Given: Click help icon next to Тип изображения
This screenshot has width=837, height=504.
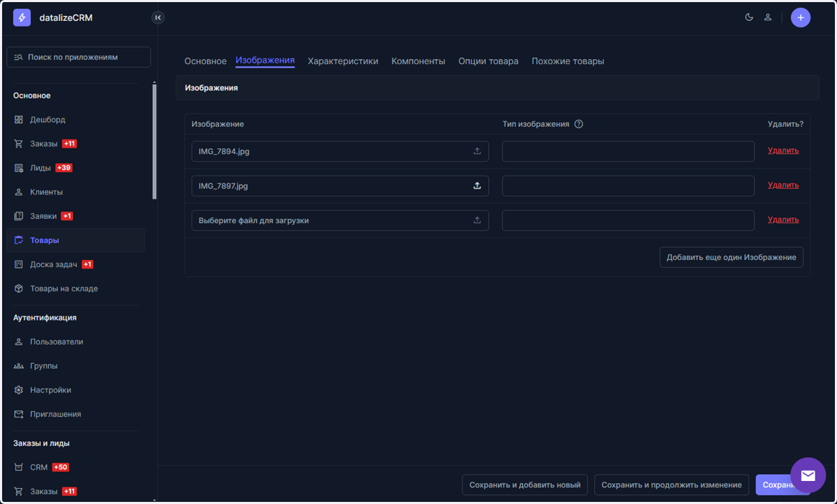Looking at the screenshot, I should [x=578, y=124].
